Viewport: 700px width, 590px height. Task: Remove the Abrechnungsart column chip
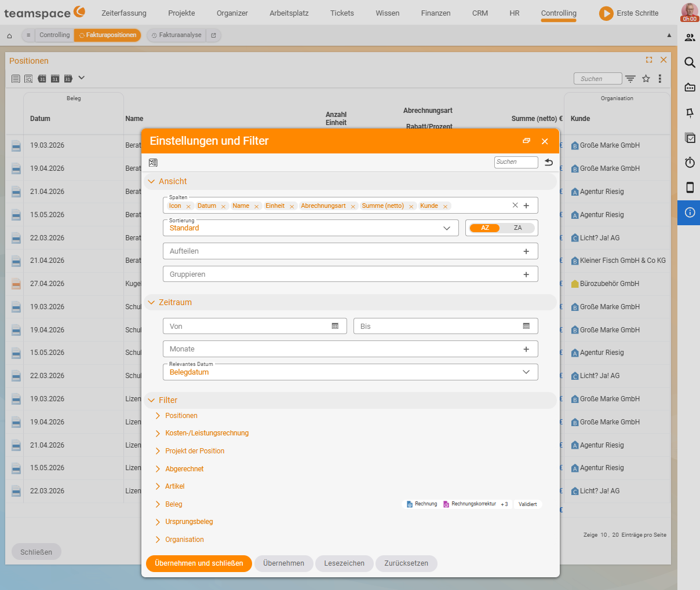point(353,207)
